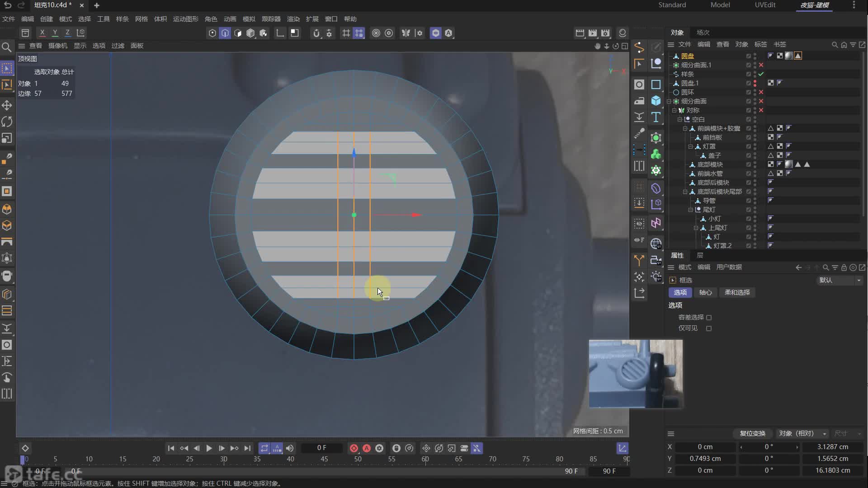Click the camera object icon
Image resolution: width=868 pixels, height=488 pixels.
click(656, 260)
